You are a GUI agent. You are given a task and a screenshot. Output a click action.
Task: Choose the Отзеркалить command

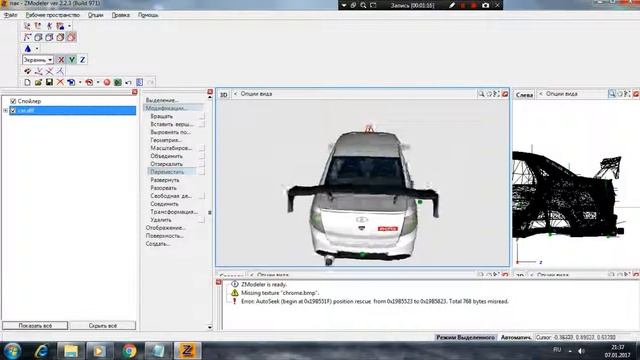(x=167, y=164)
